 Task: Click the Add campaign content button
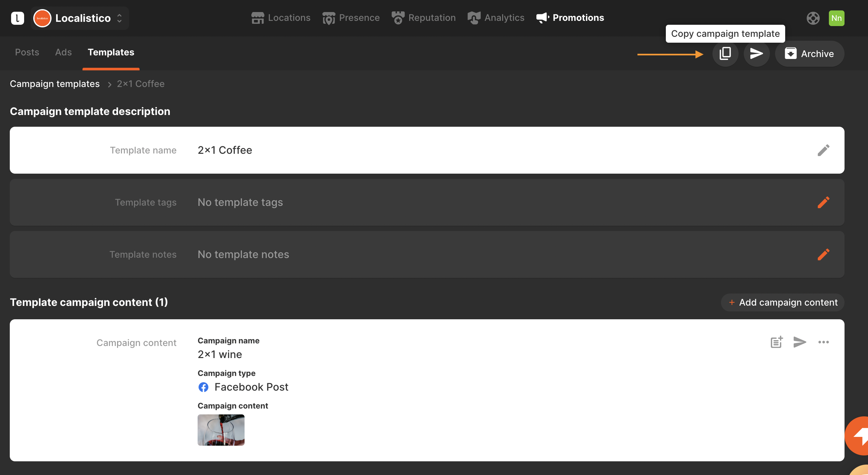point(783,302)
